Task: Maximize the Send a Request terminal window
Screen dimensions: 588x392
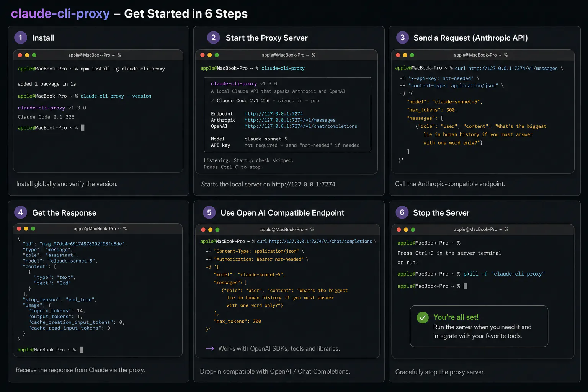Action: coord(412,55)
